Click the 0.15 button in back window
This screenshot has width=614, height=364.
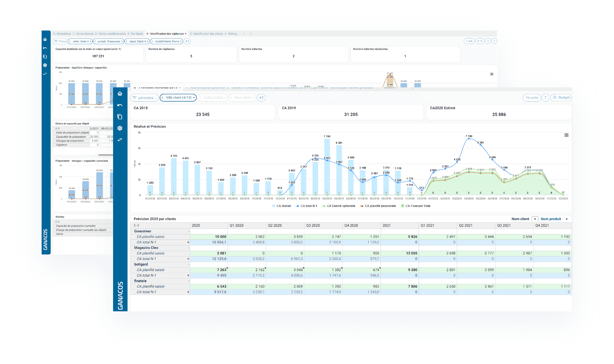tap(480, 41)
